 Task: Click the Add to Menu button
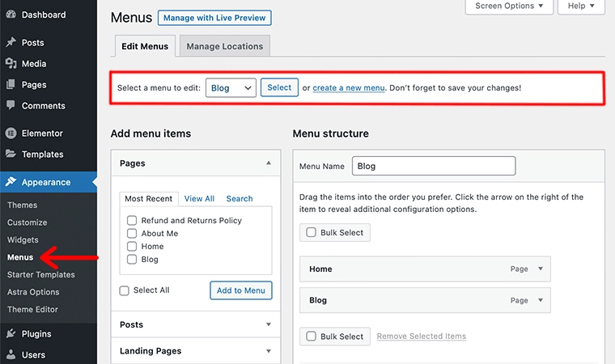click(241, 290)
